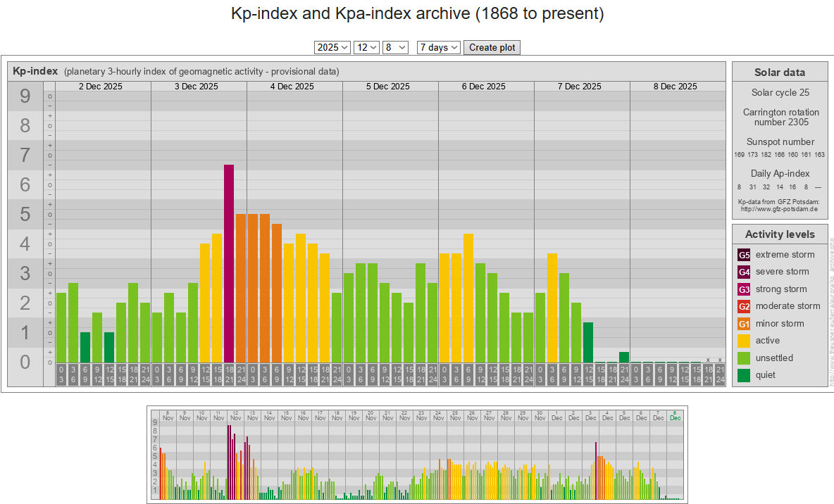Click the tall purple bar on 3 Dec
The width and height of the screenshot is (834, 504).
pos(229,264)
